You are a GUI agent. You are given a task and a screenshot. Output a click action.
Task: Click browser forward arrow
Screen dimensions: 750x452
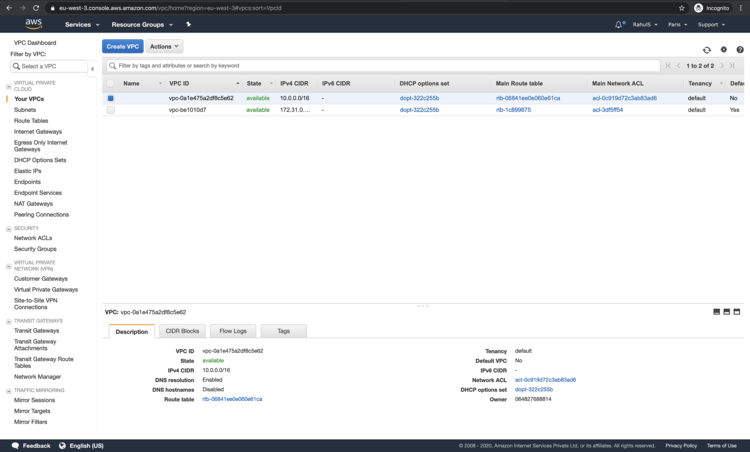22,8
